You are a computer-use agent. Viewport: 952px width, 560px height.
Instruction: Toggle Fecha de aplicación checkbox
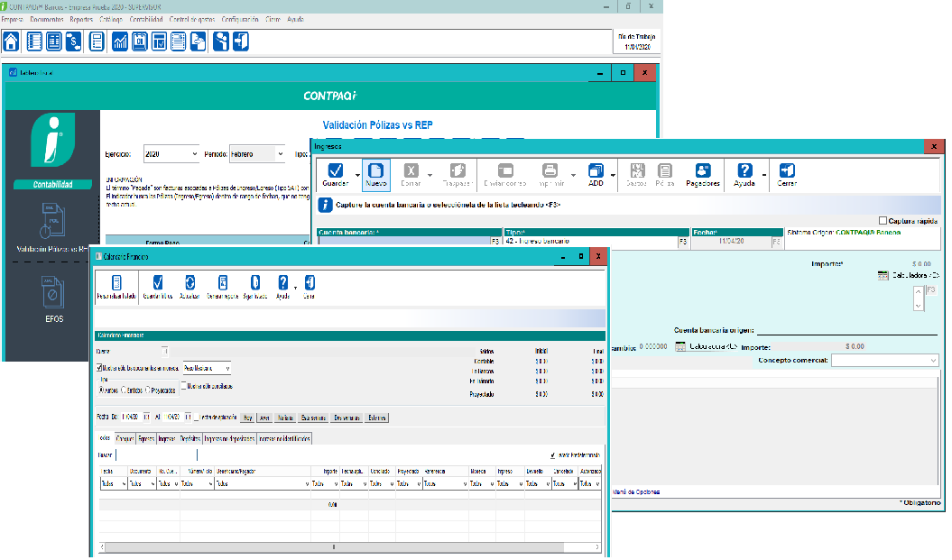[196, 418]
